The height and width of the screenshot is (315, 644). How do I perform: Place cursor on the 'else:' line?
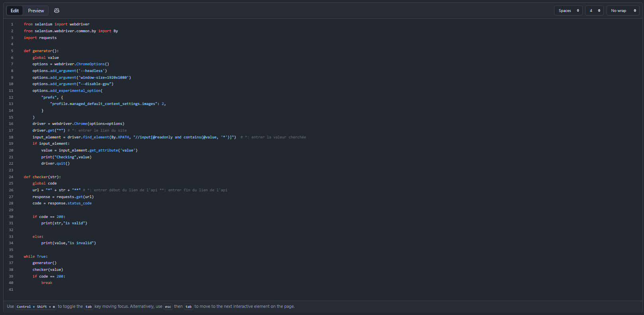coord(38,237)
